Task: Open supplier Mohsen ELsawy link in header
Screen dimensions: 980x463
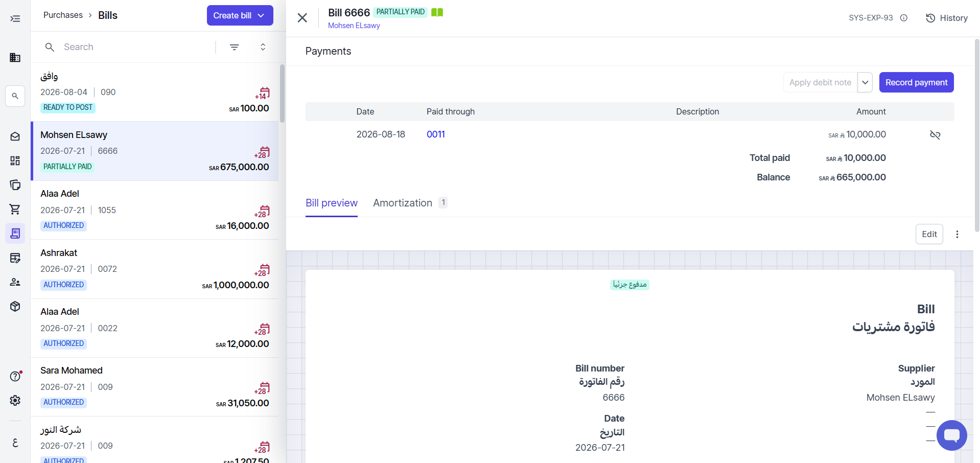Action: (354, 26)
